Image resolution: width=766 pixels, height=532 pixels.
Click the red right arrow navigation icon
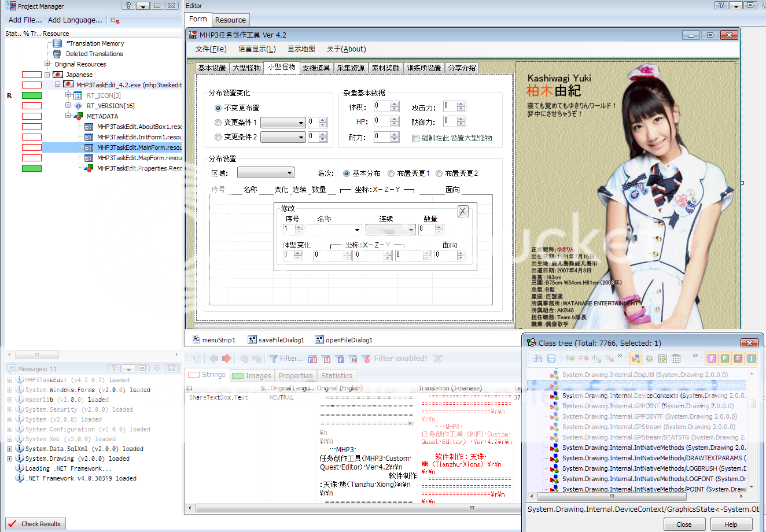(227, 359)
